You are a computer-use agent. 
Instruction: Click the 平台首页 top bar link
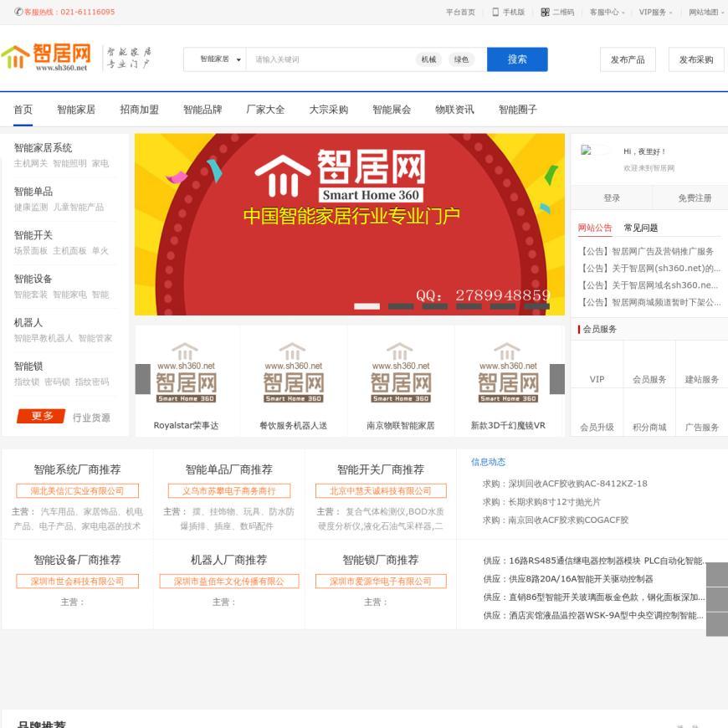460,12
